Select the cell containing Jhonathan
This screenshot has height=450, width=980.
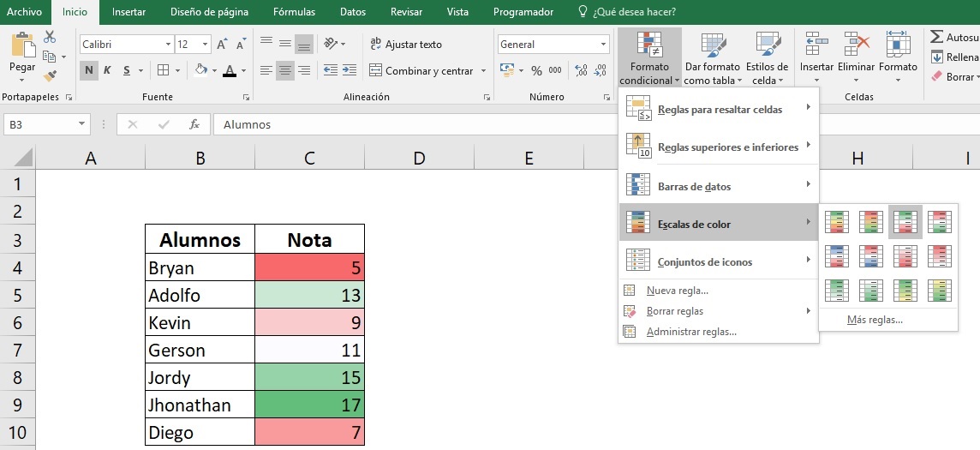coord(200,405)
